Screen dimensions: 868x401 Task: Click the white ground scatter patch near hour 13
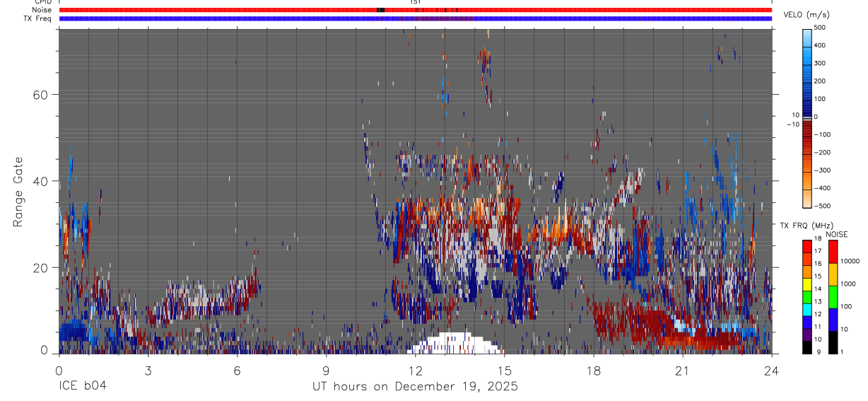click(x=456, y=343)
